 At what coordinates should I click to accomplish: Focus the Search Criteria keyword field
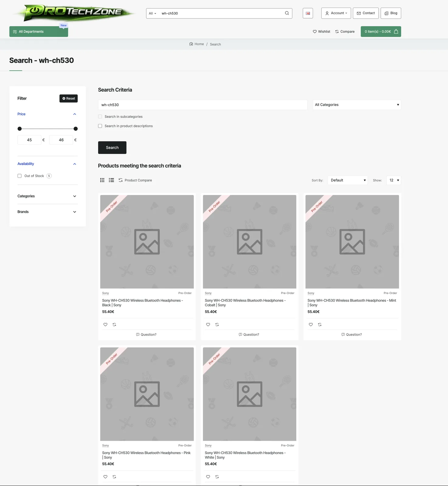[203, 105]
